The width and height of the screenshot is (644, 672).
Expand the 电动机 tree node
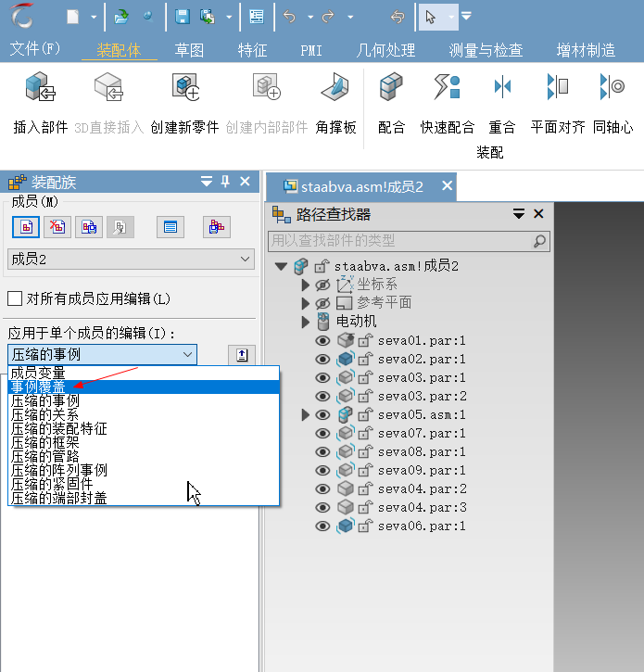point(306,322)
